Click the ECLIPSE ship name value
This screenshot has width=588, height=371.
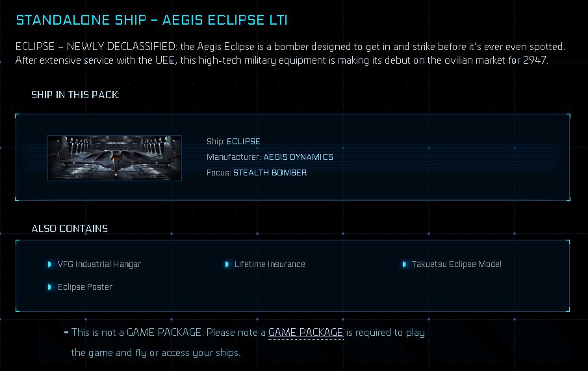tap(243, 142)
